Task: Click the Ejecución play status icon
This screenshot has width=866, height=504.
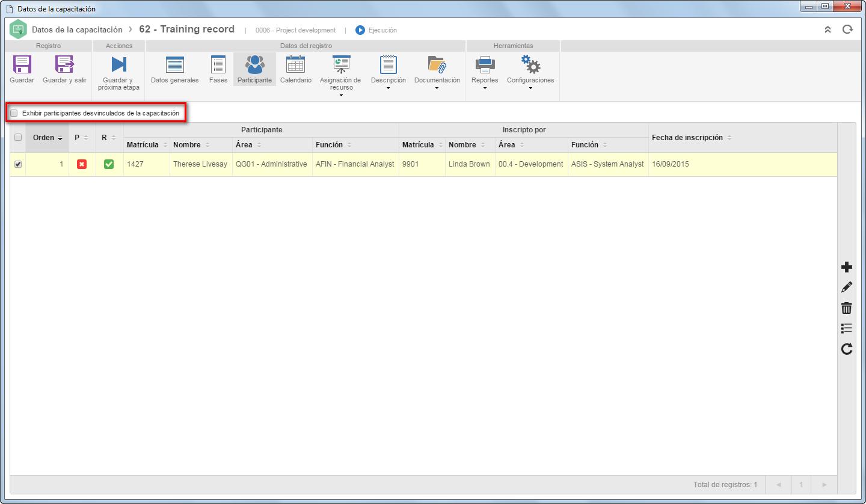Action: [x=360, y=30]
